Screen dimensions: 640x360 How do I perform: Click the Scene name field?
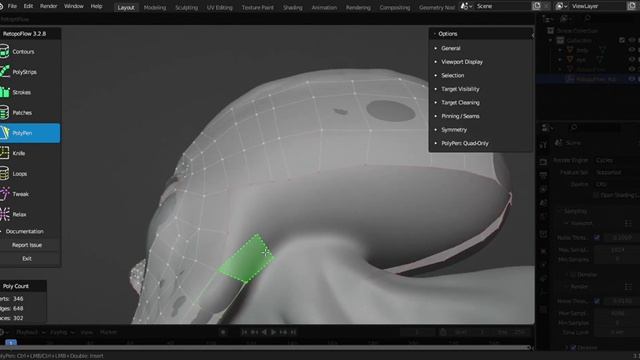[502, 6]
